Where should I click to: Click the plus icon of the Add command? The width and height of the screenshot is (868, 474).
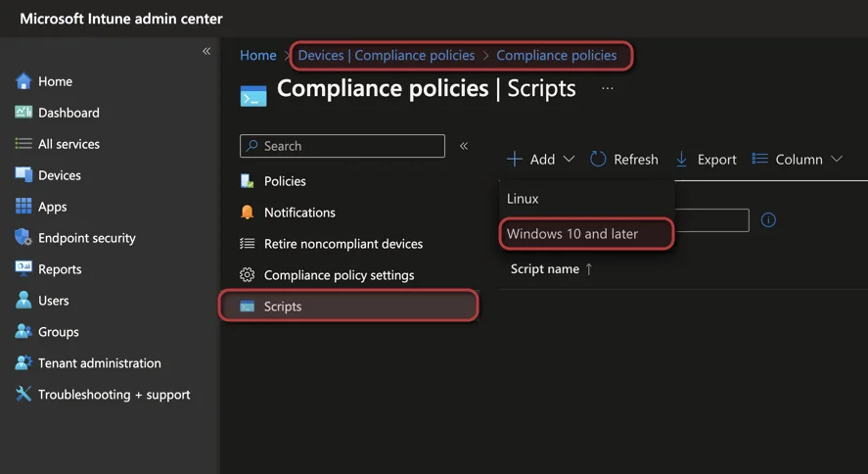click(x=515, y=159)
